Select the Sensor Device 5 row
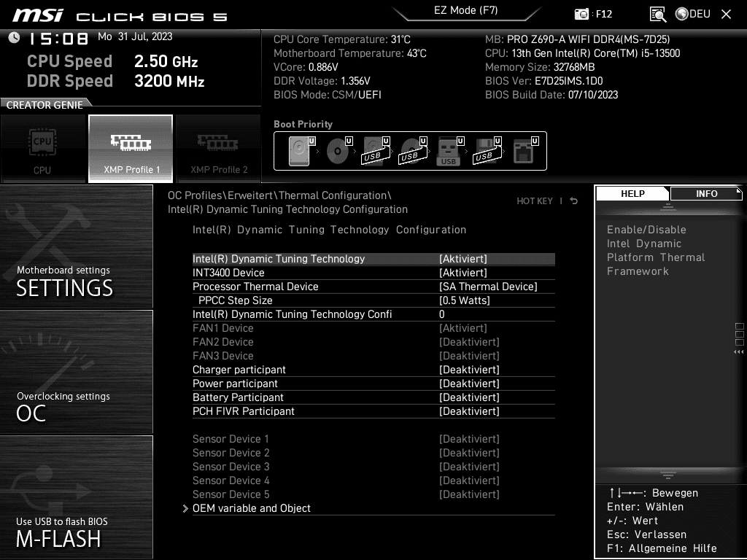 coord(373,494)
